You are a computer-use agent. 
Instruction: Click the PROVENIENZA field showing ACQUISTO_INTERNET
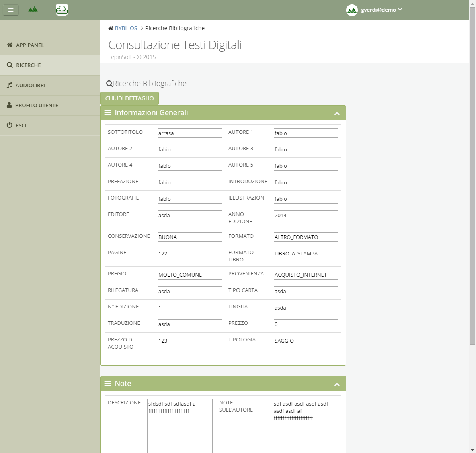click(x=306, y=275)
